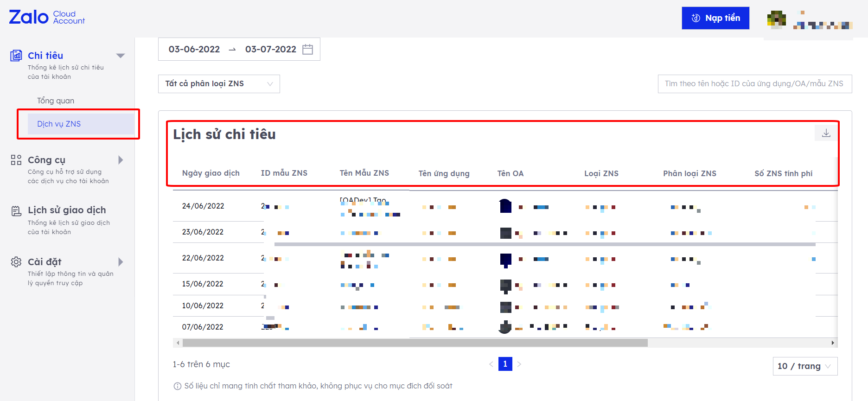This screenshot has width=868, height=401.
Task: Download the spending history report
Action: tap(826, 133)
